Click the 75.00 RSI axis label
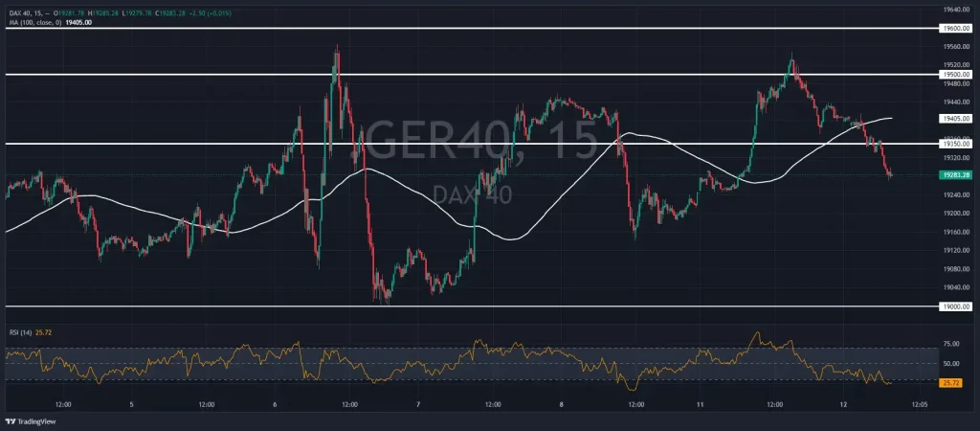 pos(951,344)
